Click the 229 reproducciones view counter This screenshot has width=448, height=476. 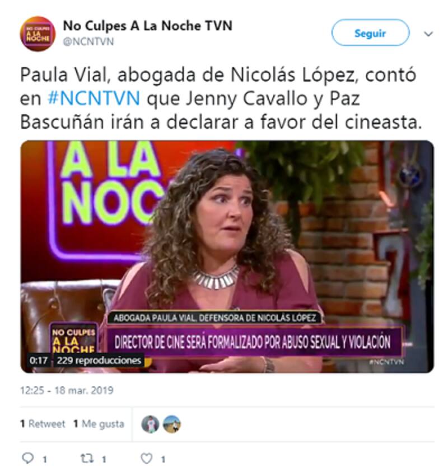tap(99, 360)
